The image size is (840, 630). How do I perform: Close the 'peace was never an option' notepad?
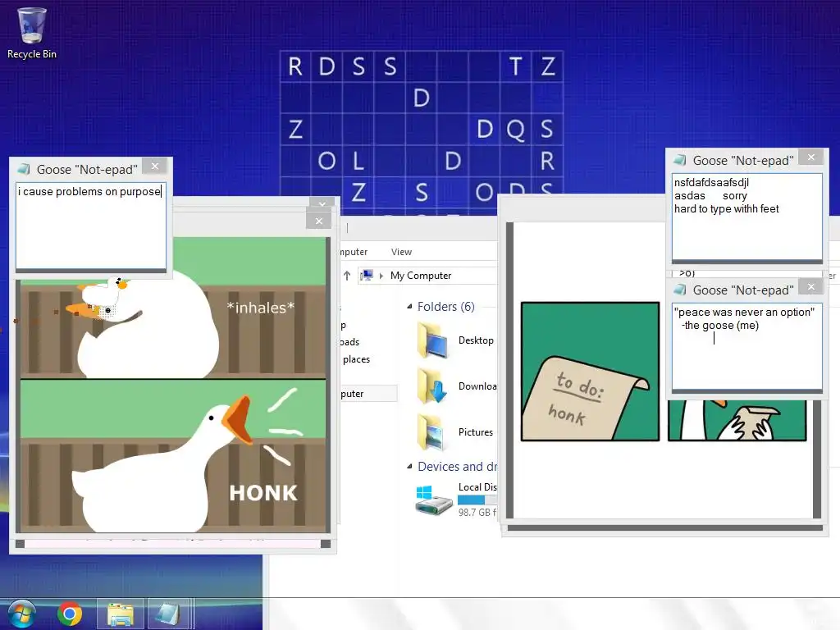(811, 286)
